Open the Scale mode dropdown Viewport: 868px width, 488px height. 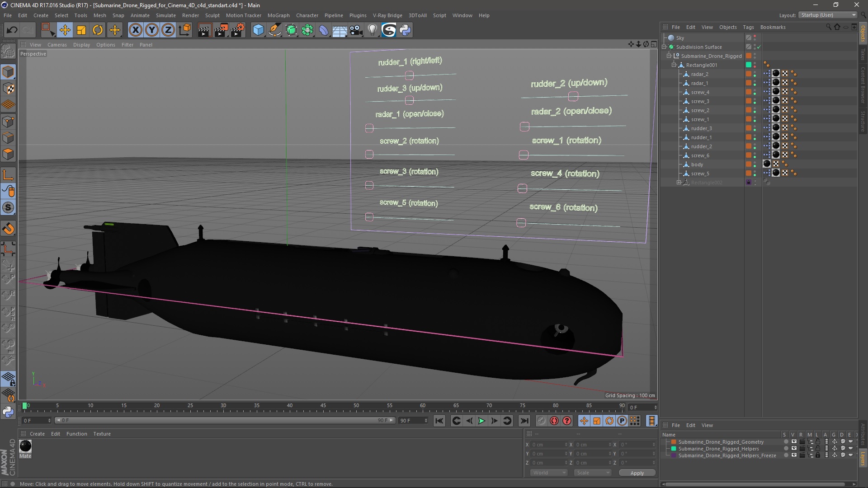click(592, 473)
